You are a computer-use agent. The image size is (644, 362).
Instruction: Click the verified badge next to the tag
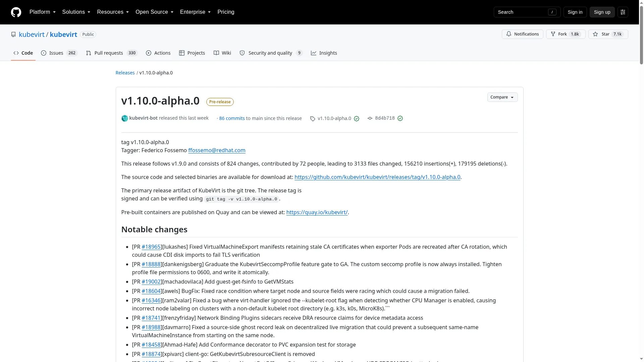click(357, 119)
